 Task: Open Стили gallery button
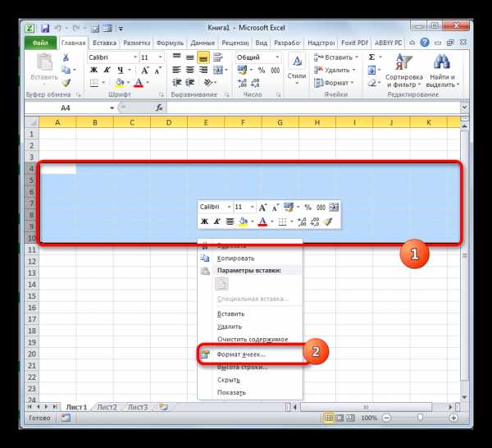[297, 70]
